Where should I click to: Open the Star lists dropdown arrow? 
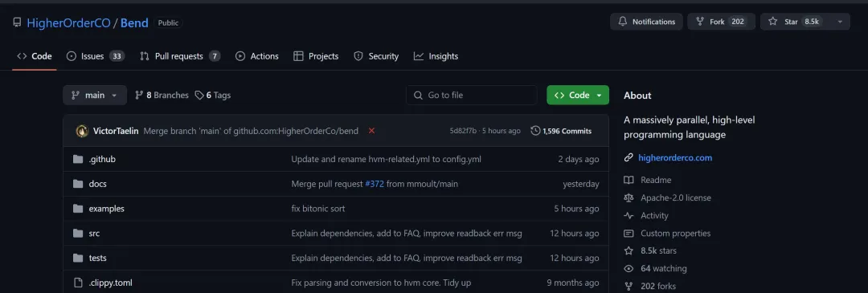pyautogui.click(x=840, y=22)
